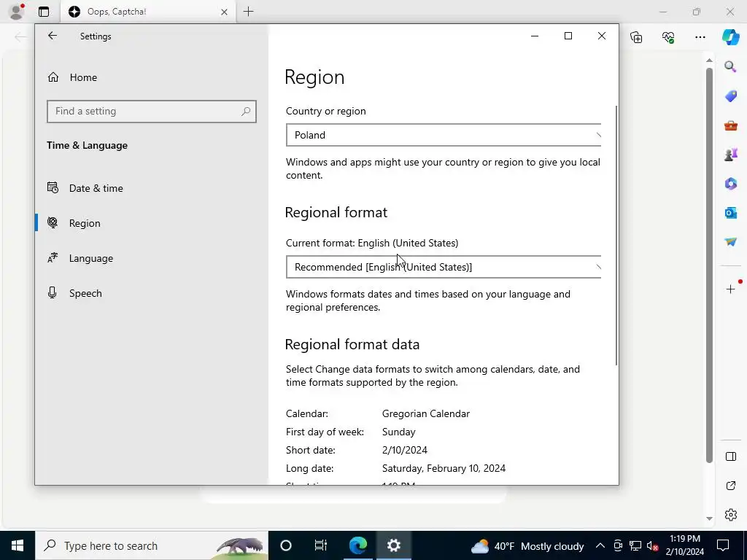Open Windows Start menu
Image resolution: width=747 pixels, height=560 pixels.
(18, 545)
